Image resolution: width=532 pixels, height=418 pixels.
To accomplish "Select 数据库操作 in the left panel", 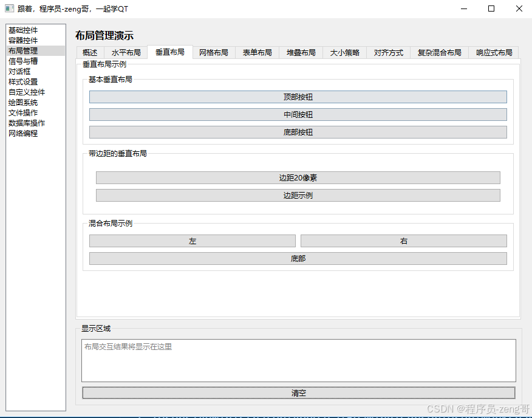I will tap(27, 123).
